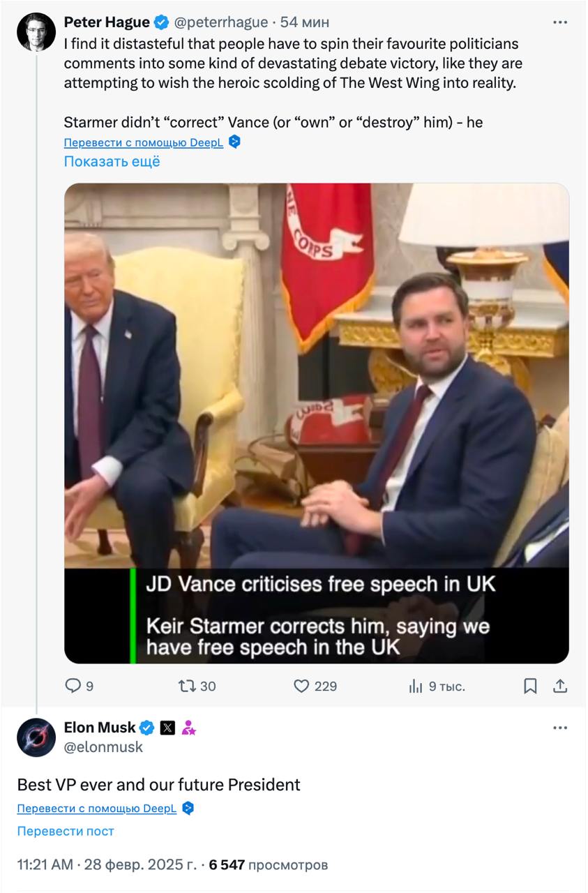Screen dimensions: 588x893
Task: Click Peter Hague's blue verified checkmark
Action: coord(161,23)
